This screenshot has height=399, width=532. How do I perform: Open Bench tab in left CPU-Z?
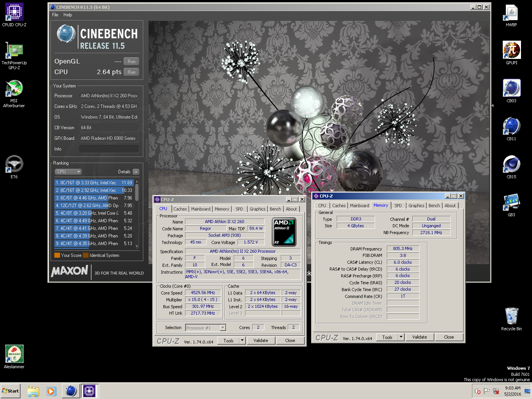(275, 209)
